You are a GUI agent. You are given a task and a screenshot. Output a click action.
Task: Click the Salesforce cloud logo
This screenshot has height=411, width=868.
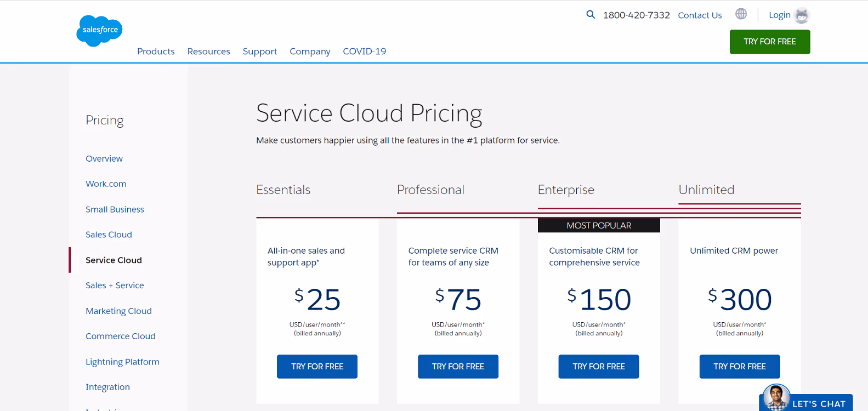pyautogui.click(x=99, y=31)
